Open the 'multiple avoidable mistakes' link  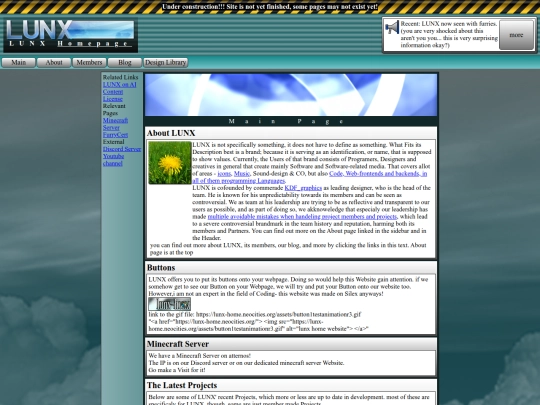[x=302, y=217]
